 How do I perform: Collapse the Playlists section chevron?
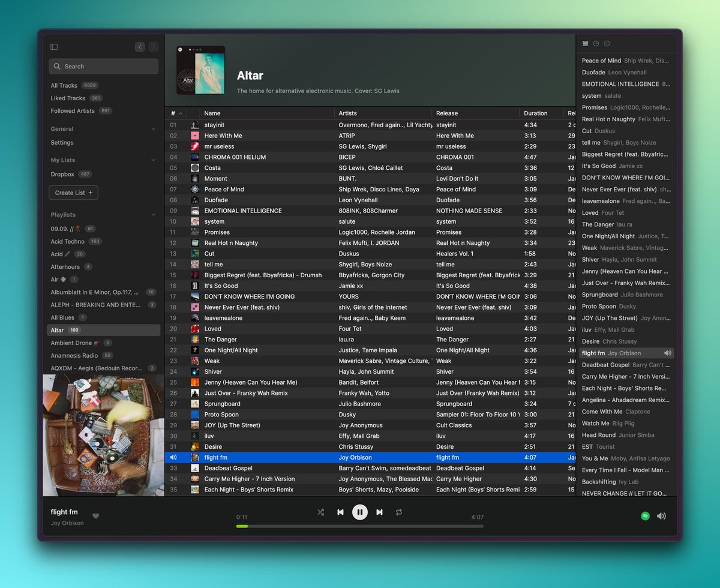pyautogui.click(x=154, y=215)
